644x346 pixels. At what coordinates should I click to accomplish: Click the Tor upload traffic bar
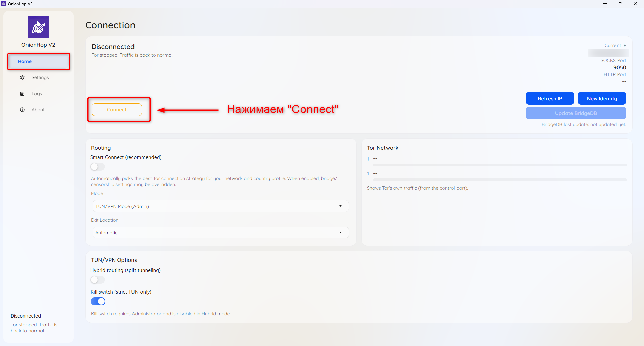pos(500,180)
